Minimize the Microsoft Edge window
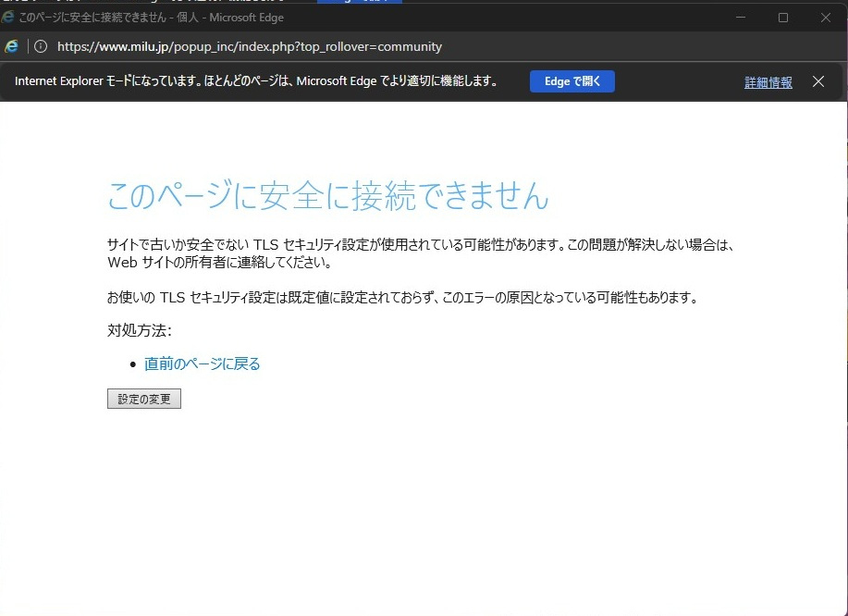 tap(740, 18)
